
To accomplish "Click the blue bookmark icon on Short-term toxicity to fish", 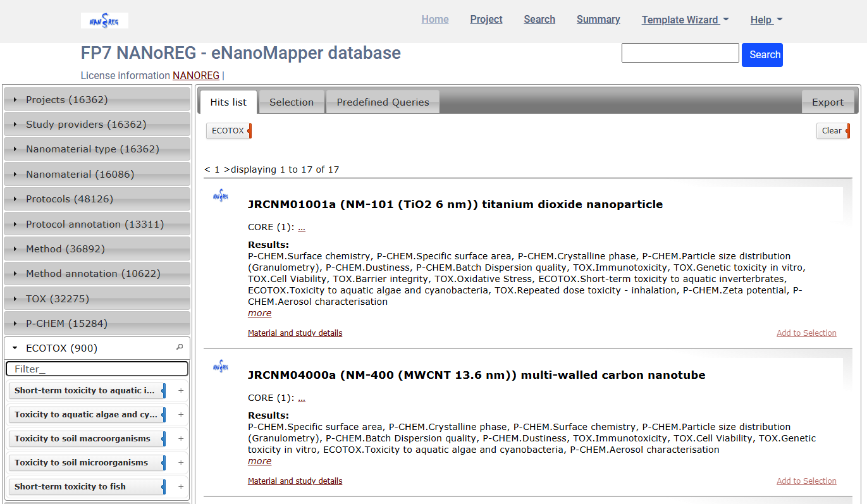I will coord(164,486).
